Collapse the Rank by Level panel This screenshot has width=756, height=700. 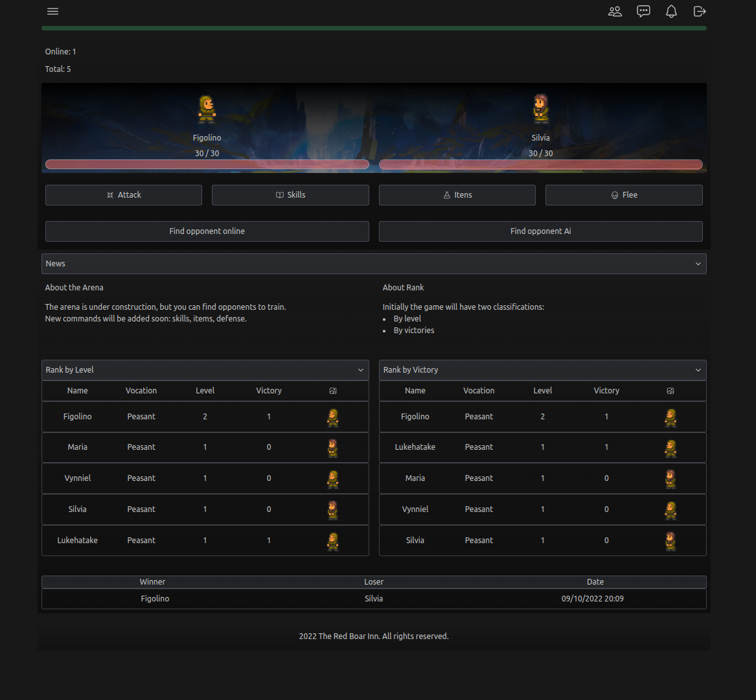click(361, 369)
